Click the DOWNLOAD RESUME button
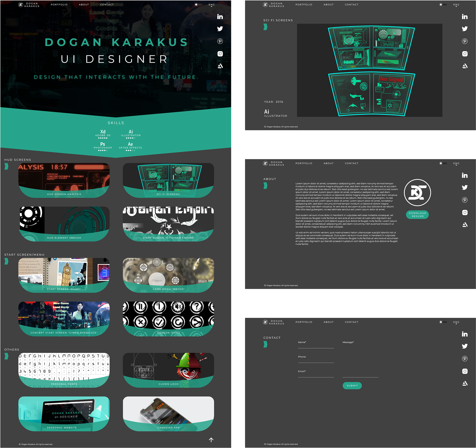This screenshot has height=448, width=476. (417, 215)
